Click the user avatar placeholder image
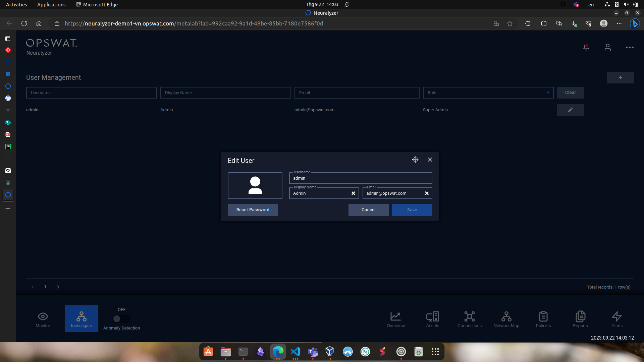The image size is (644, 362). point(255,186)
